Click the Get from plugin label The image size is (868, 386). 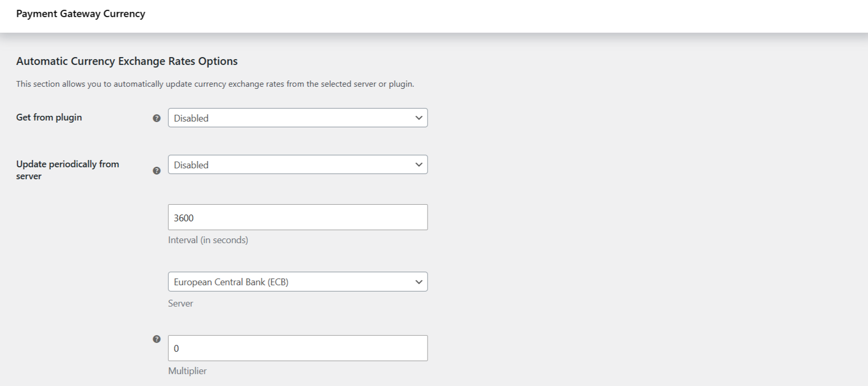click(x=49, y=117)
